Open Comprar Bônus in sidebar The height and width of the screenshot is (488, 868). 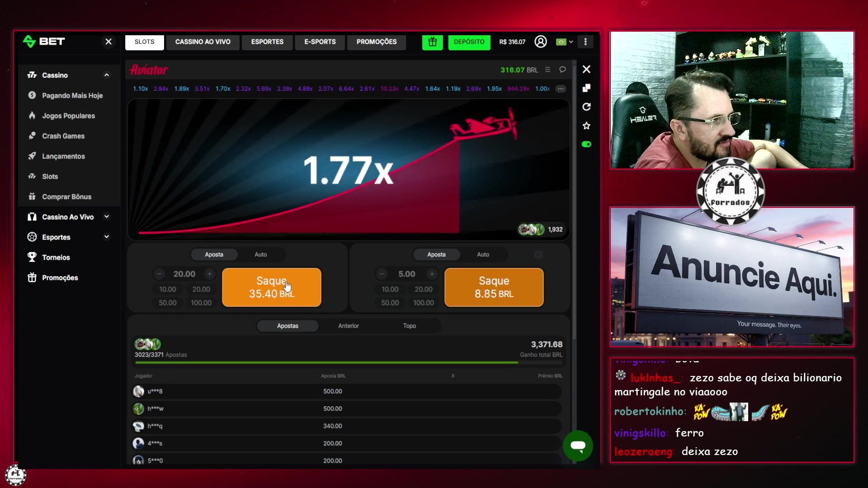point(66,197)
